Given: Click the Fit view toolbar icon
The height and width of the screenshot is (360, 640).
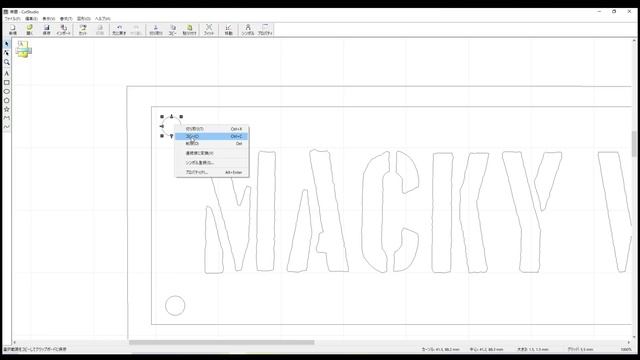Looking at the screenshot, I should pyautogui.click(x=209, y=29).
